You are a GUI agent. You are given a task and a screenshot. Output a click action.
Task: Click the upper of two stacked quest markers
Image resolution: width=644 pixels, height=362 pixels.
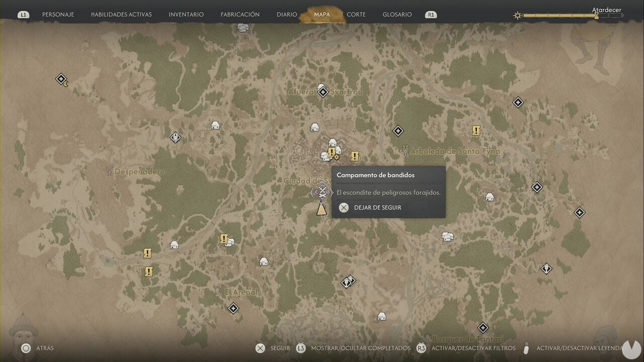pyautogui.click(x=147, y=253)
